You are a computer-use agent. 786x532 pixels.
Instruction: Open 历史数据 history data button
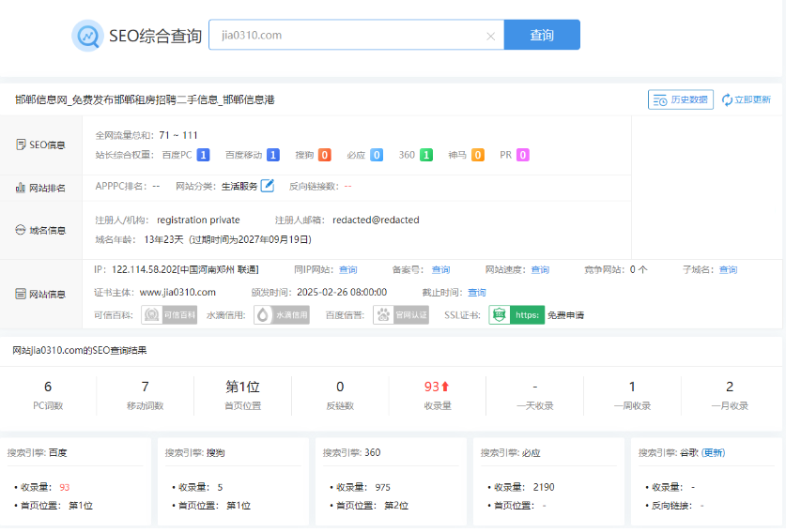tap(680, 99)
